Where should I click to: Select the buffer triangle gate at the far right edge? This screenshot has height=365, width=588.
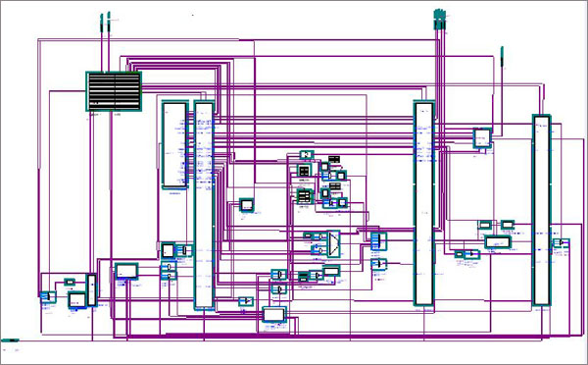[x=561, y=242]
